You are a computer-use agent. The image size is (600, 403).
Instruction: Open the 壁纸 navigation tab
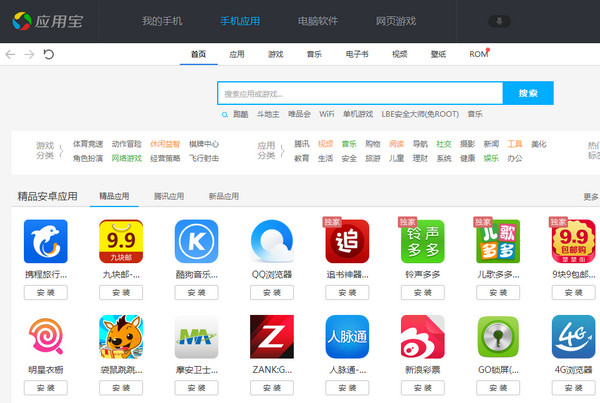click(438, 54)
